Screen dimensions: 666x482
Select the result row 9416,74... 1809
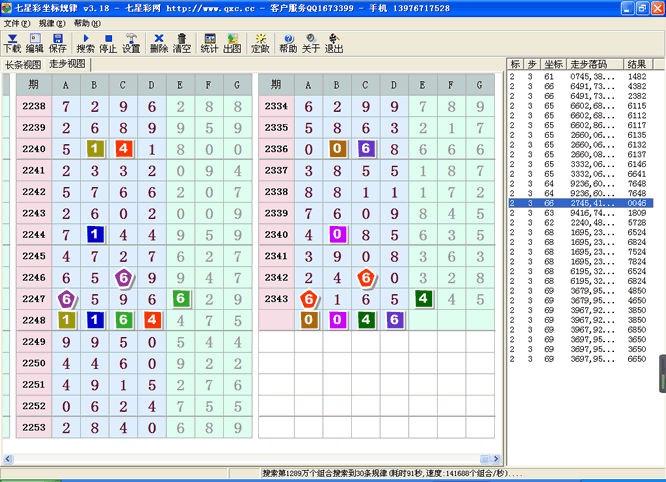(580, 213)
